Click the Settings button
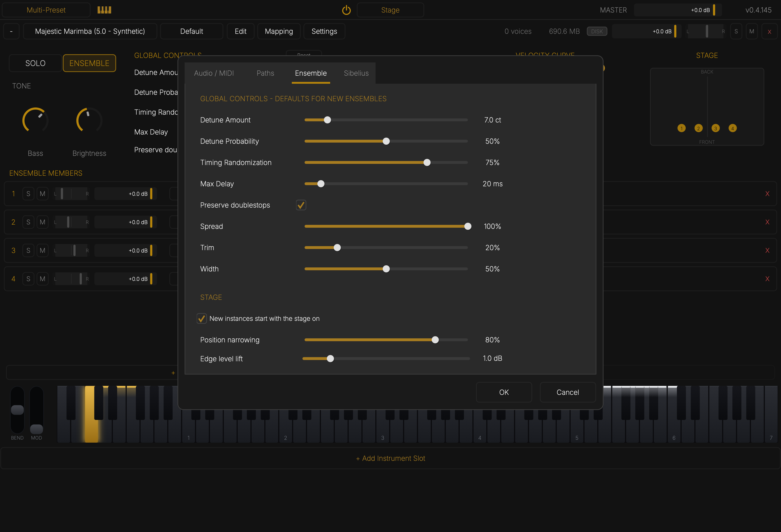This screenshot has height=532, width=781. [324, 31]
